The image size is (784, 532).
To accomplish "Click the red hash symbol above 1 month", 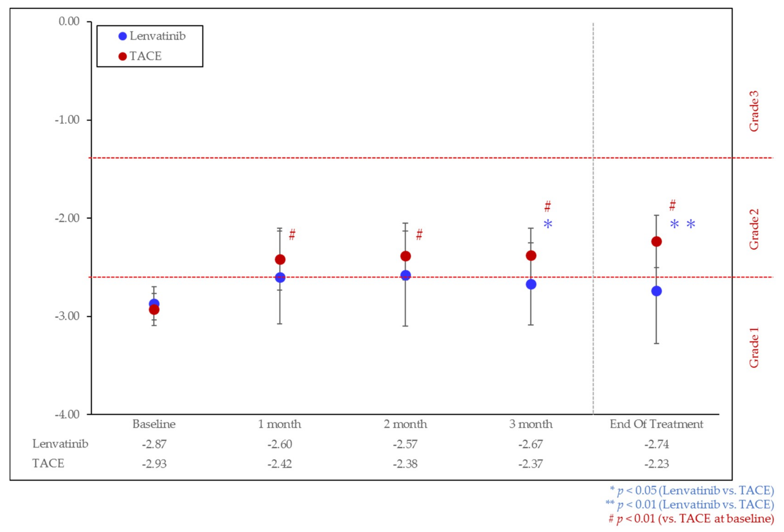I will (292, 234).
